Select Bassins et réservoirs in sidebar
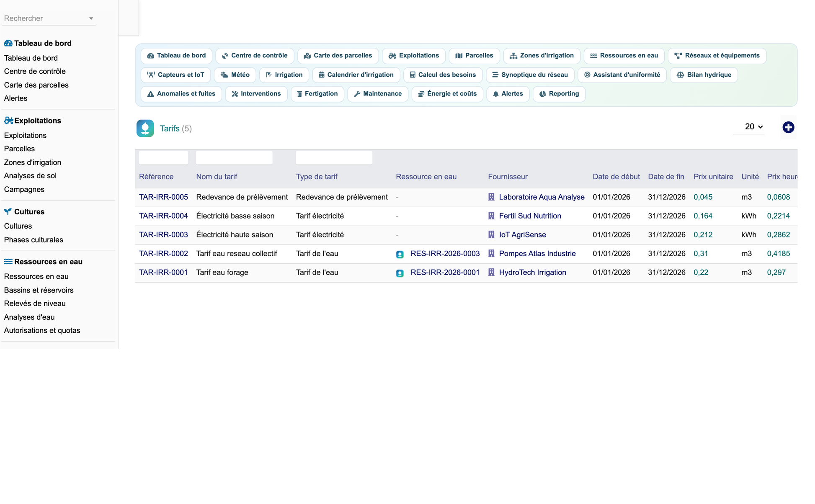This screenshot has width=815, height=504. pos(39,290)
